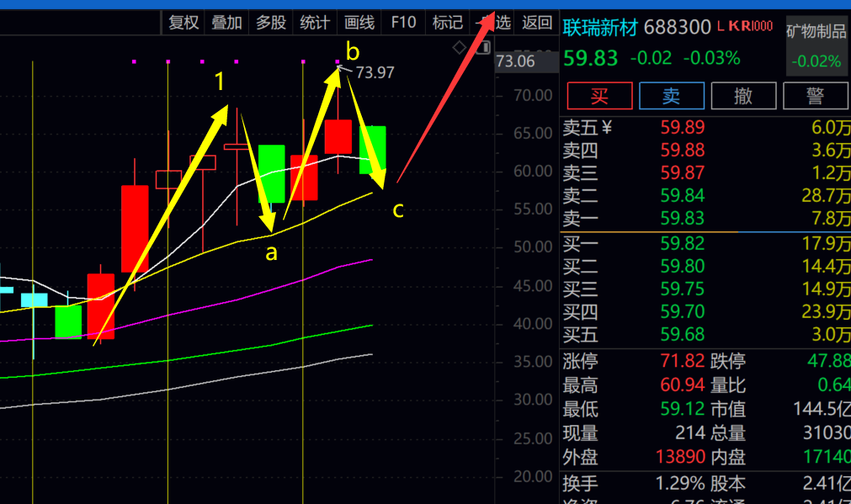Open the 叠加 overlay option
The width and height of the screenshot is (851, 504).
click(227, 23)
